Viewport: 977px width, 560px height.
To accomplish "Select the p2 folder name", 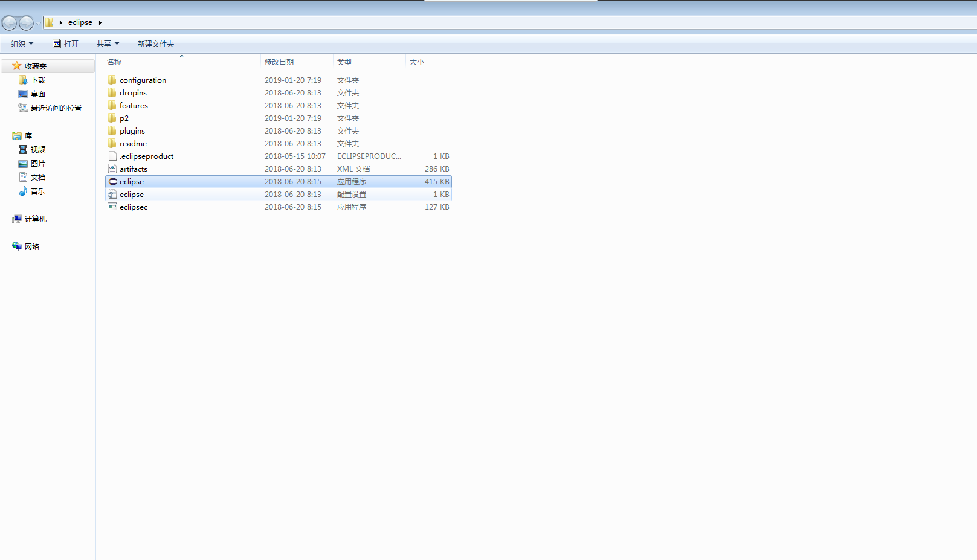I will 124,118.
